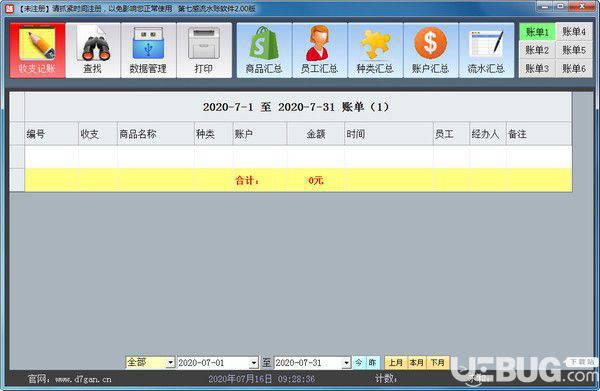Screen dimensions: 600x391
Task: Click the 今 (today) button
Action: tap(359, 362)
